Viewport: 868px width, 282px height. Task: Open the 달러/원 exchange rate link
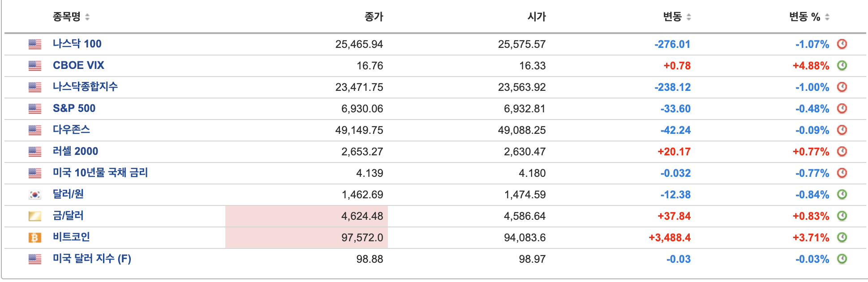[x=68, y=194]
